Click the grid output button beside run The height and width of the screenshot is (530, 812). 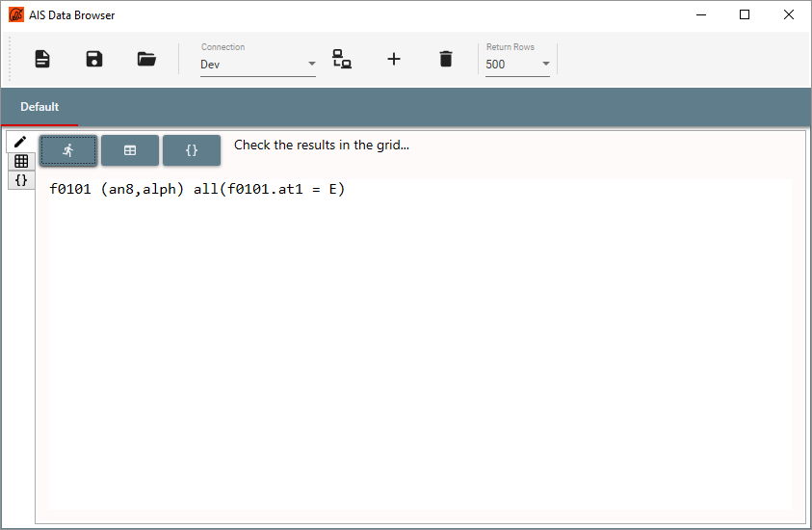[130, 150]
